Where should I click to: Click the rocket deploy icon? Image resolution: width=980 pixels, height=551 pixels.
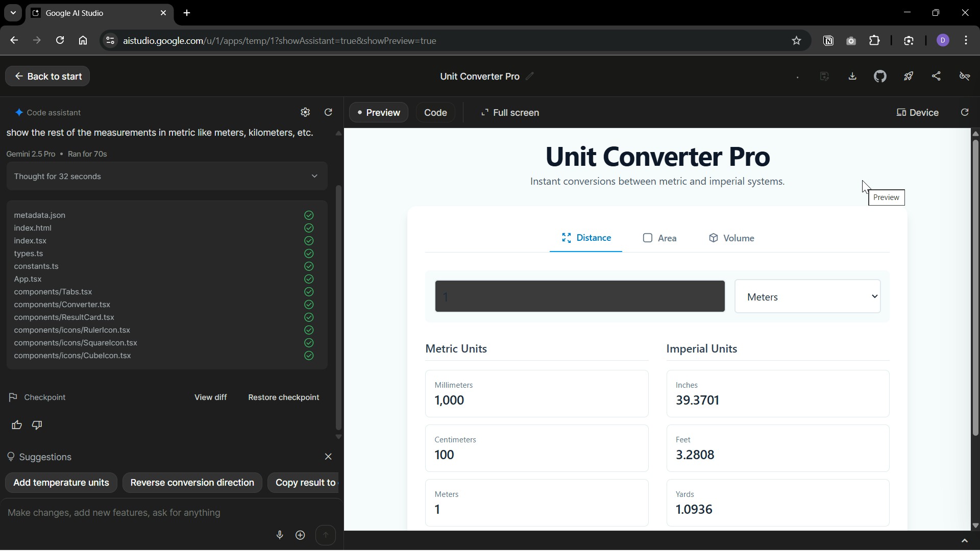point(909,77)
